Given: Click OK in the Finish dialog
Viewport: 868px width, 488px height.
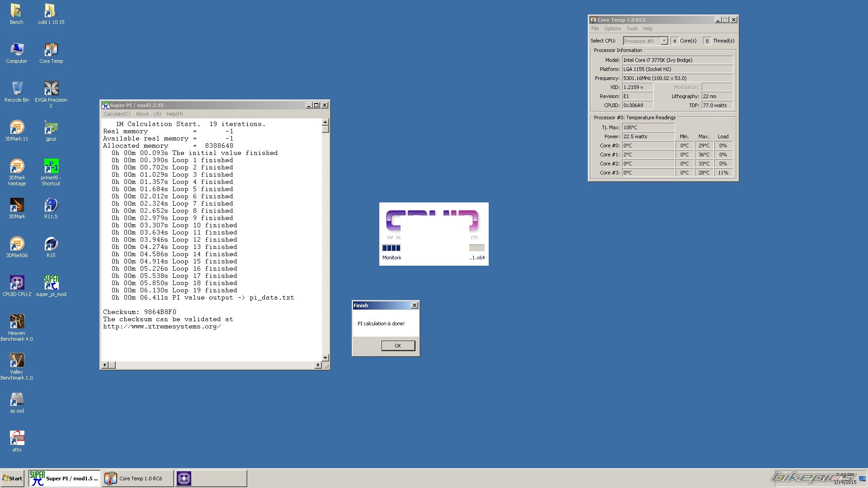Looking at the screenshot, I should click(398, 346).
